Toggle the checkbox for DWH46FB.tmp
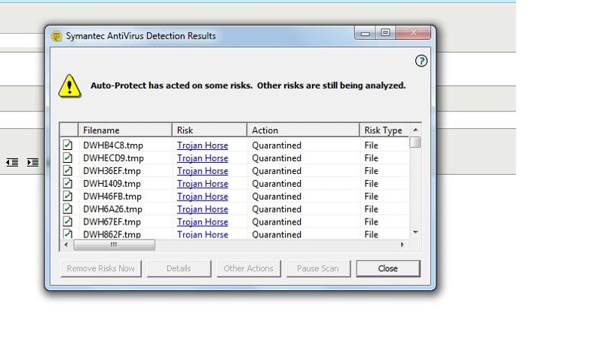The image size is (603, 364). (x=68, y=196)
